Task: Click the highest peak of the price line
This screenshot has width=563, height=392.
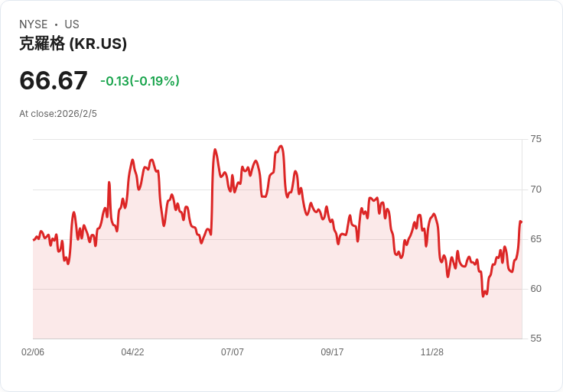Action: pyautogui.click(x=281, y=146)
